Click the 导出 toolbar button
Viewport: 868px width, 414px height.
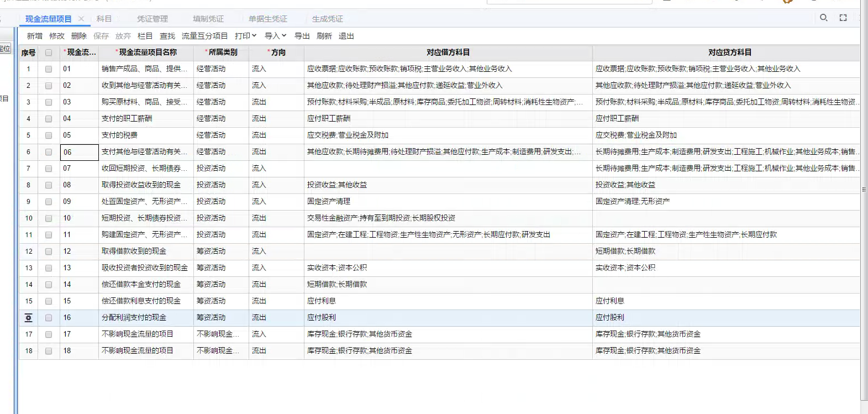tap(302, 36)
